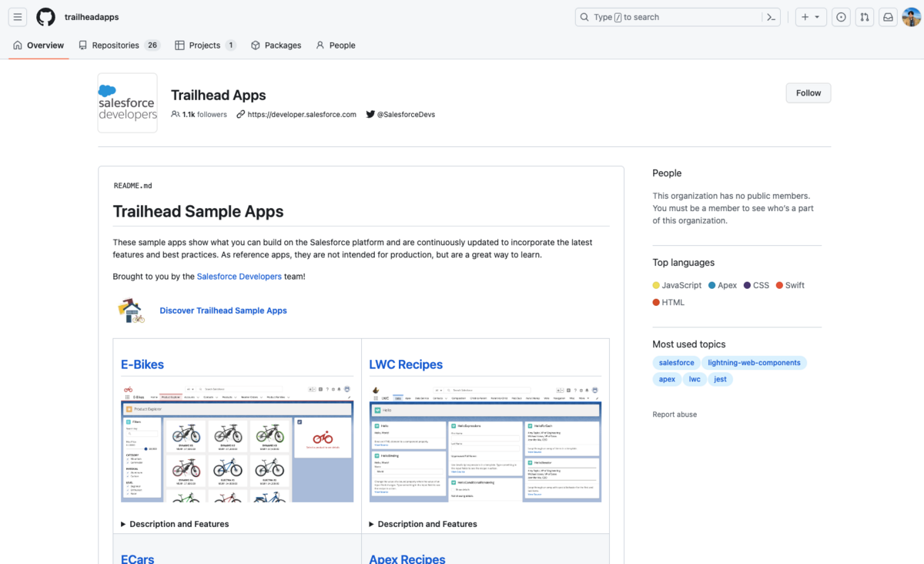
Task: Open the command palette icon
Action: coord(771,17)
